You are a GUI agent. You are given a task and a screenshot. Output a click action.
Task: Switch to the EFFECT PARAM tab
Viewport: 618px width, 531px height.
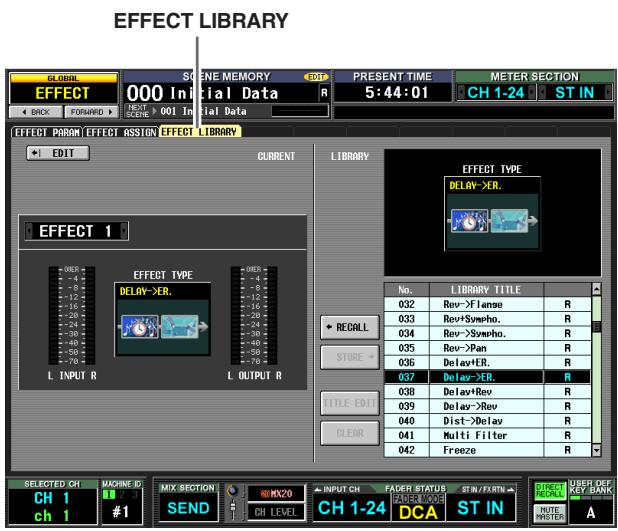(47, 132)
